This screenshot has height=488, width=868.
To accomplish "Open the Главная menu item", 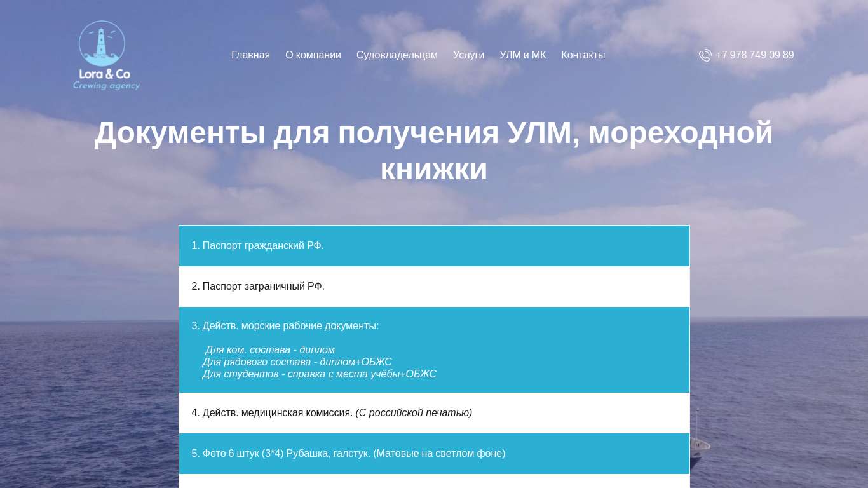I will [x=250, y=55].
